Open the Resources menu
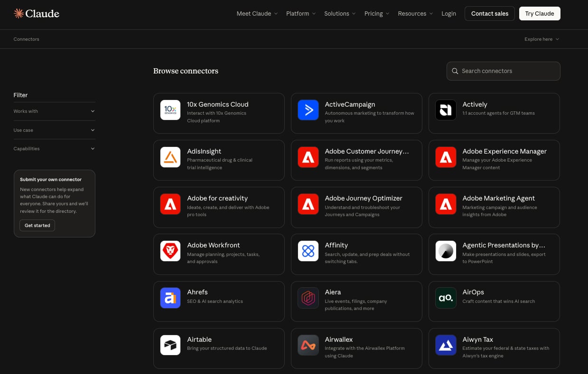Viewport: 588px width, 374px height. coord(415,13)
